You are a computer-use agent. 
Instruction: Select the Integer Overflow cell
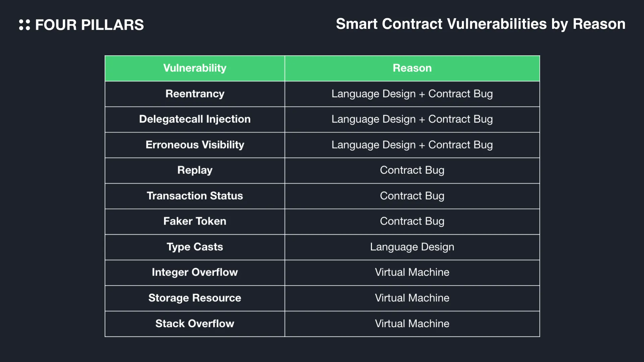tap(195, 273)
